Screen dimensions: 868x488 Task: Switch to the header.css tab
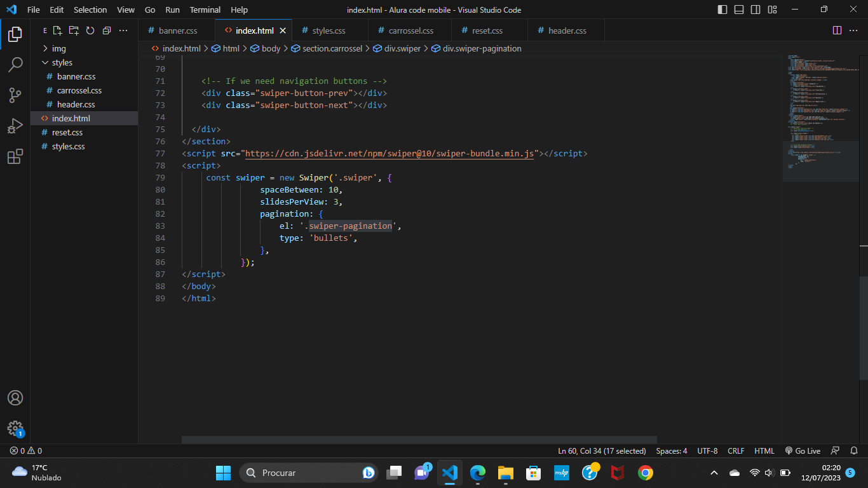pyautogui.click(x=567, y=30)
